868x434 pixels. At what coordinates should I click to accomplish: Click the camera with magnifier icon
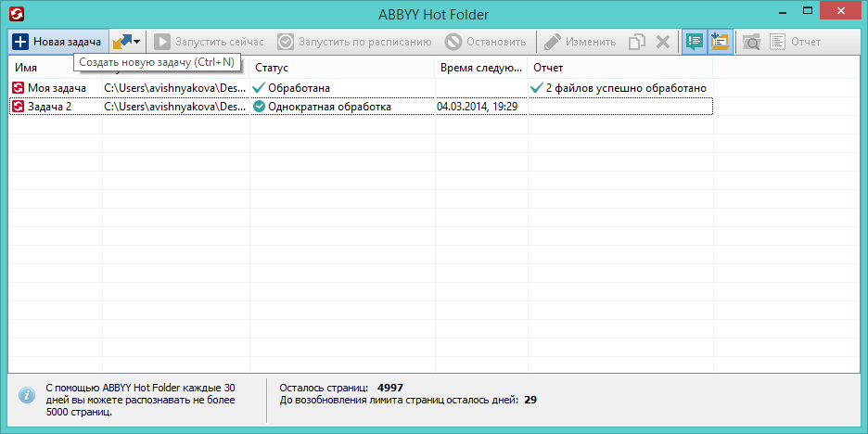click(x=751, y=42)
